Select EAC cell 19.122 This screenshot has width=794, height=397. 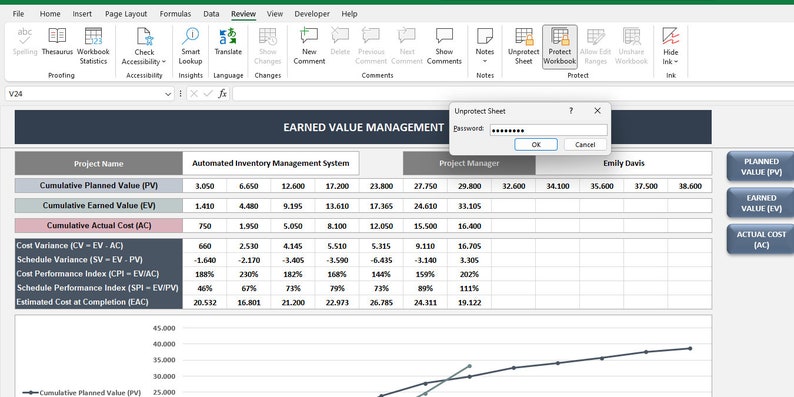[x=469, y=302]
